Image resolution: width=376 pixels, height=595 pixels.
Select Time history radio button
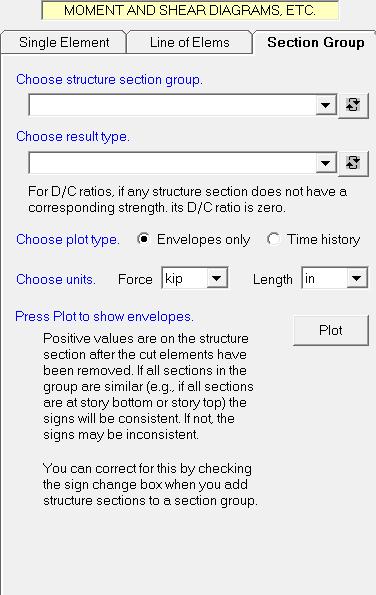273,239
